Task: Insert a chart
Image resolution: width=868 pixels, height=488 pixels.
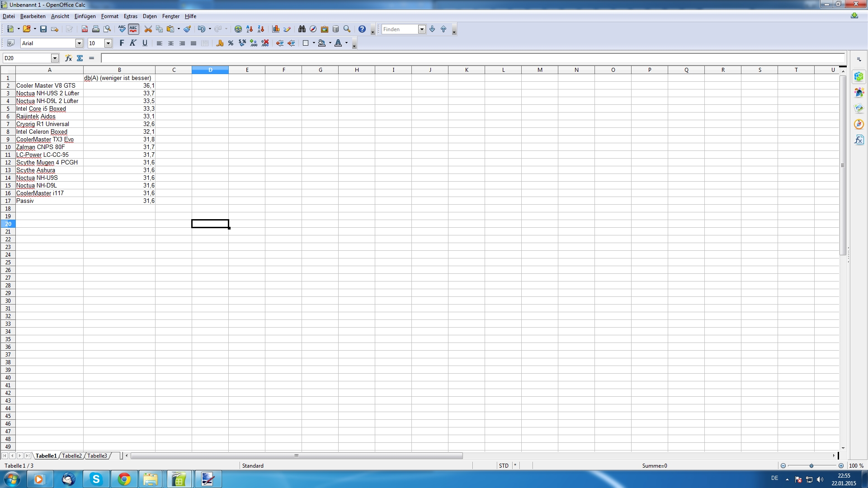Action: click(276, 29)
